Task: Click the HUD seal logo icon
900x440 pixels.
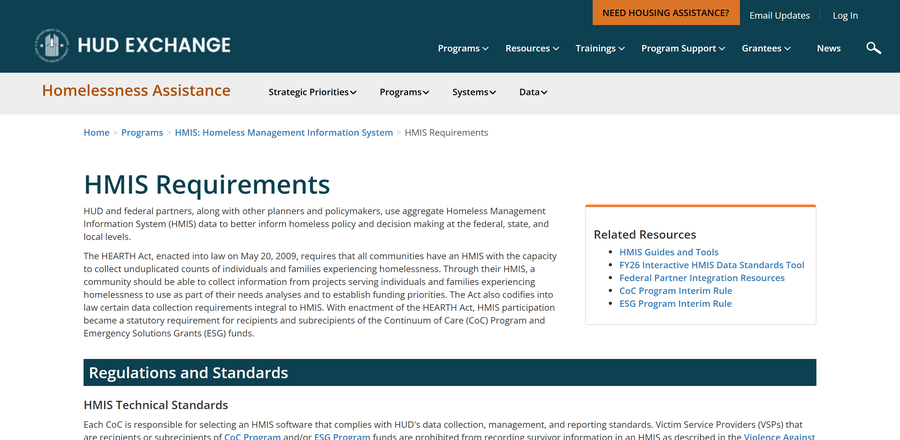Action: click(x=52, y=45)
